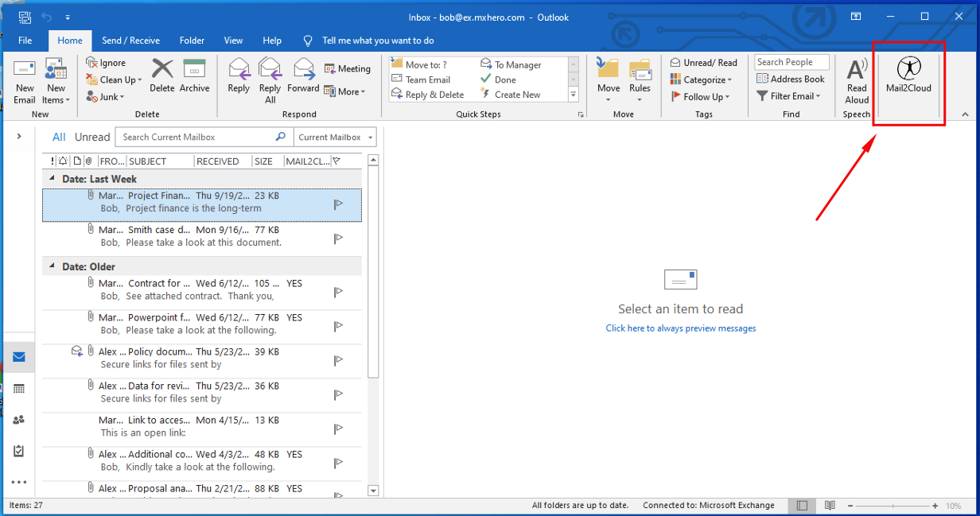Open Tasks from the navigation bar

(19, 451)
